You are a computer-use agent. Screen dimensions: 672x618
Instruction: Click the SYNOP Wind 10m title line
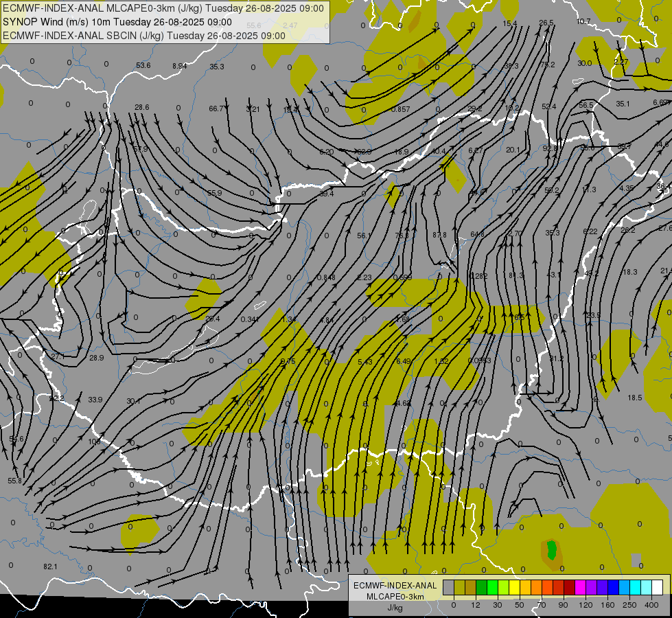(117, 22)
